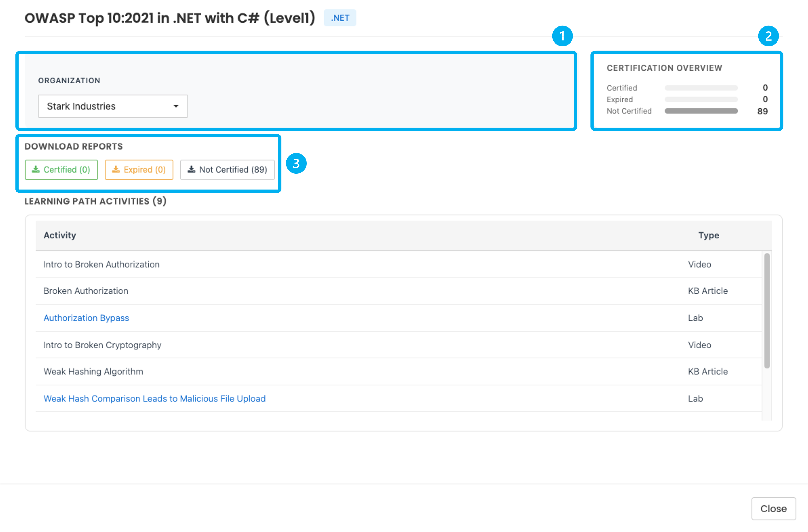Screen dimensions: 808x532
Task: Click the organization dropdown caret arrow
Action: [176, 106]
